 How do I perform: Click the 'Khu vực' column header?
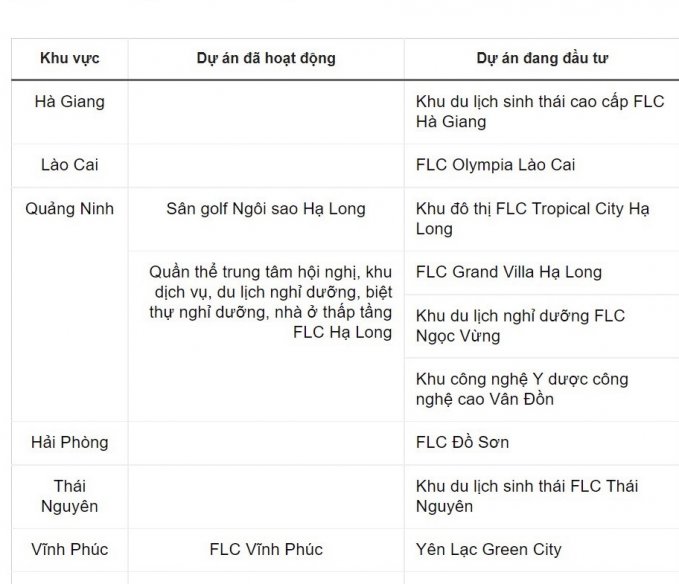pyautogui.click(x=70, y=58)
